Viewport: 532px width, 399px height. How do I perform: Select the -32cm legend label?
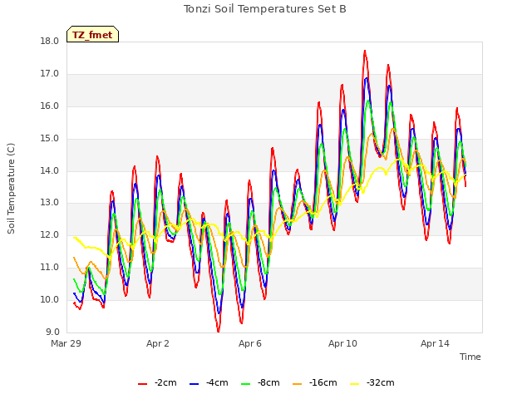[381, 382]
